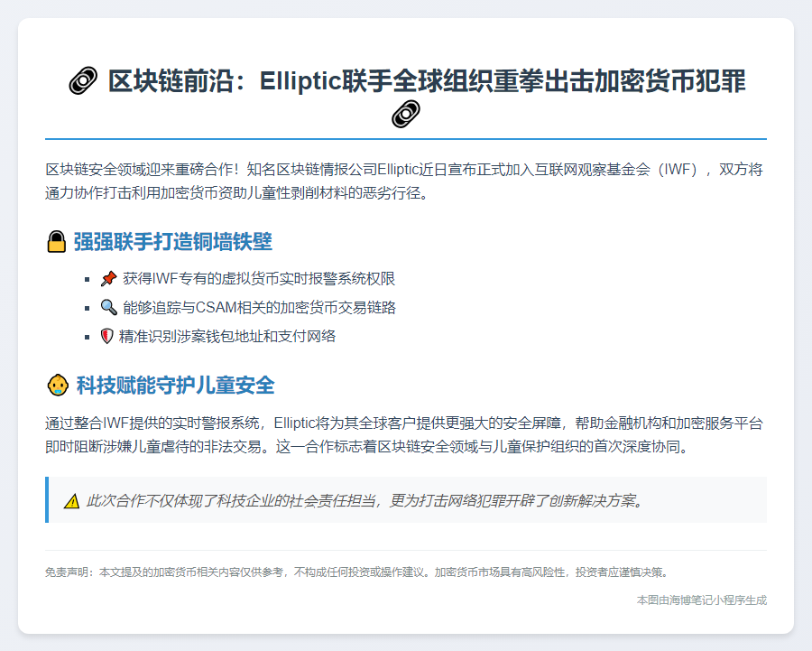Click the shield icon before 精准识别涉案钱包
This screenshot has width=812, height=651.
point(106,337)
